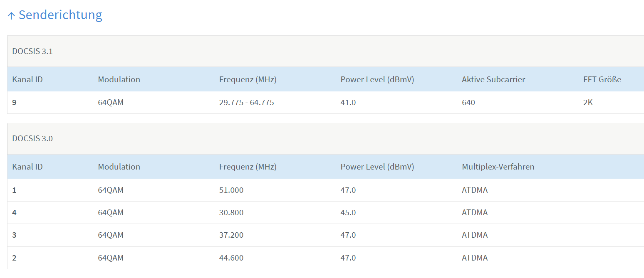
Task: Click the Multiplex-Verfahren column header
Action: tap(498, 167)
